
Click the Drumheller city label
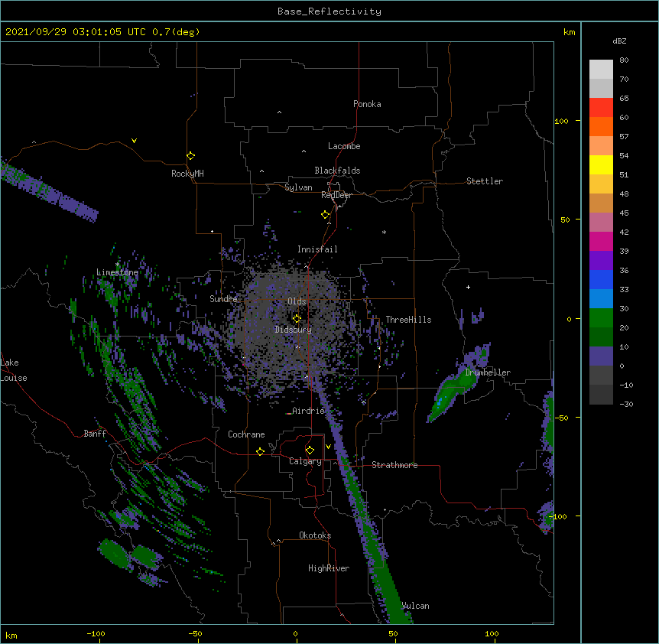point(488,372)
